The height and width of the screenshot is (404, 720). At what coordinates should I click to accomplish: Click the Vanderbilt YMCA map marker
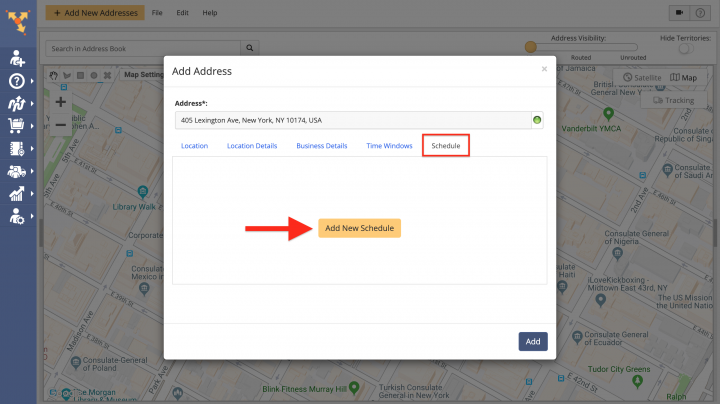pyautogui.click(x=608, y=113)
